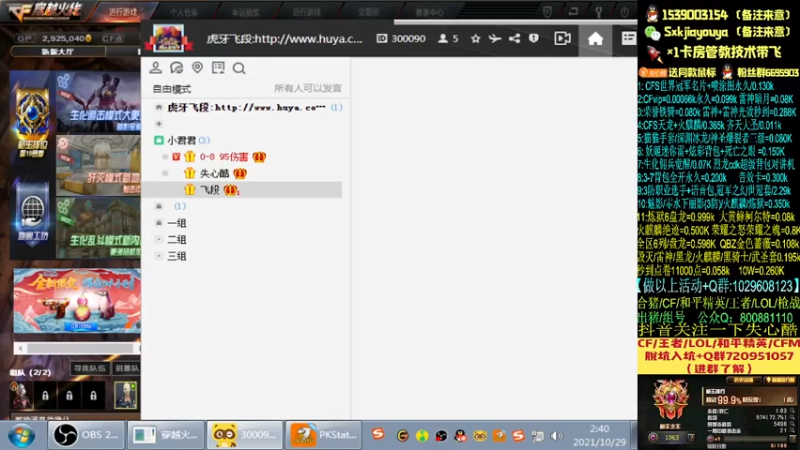
Task: Select user 飞段 in channel list
Action: click(210, 190)
